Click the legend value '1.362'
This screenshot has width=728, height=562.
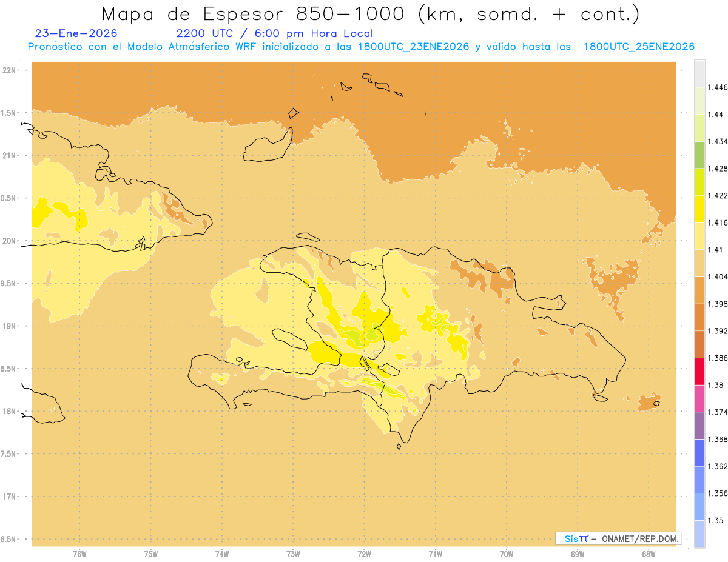coord(718,466)
